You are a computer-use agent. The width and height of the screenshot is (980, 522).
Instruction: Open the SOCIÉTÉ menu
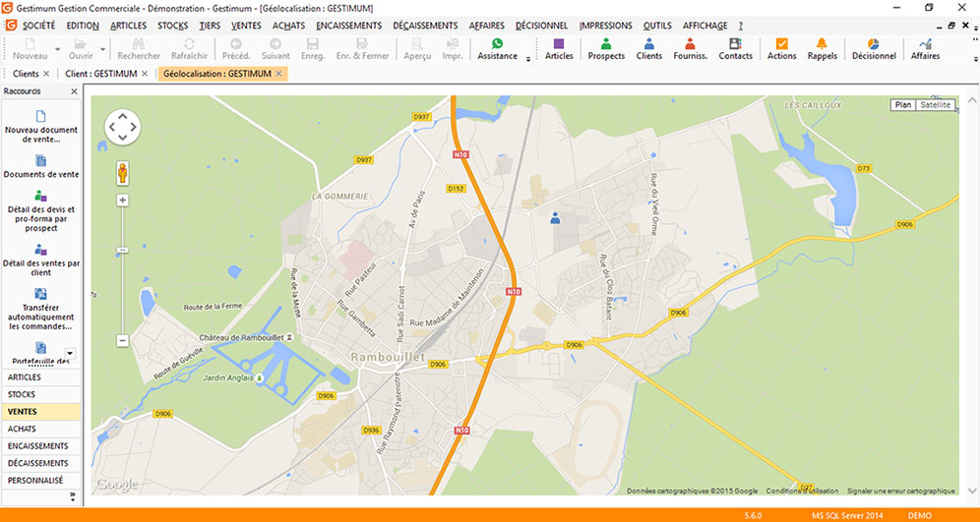click(x=38, y=26)
